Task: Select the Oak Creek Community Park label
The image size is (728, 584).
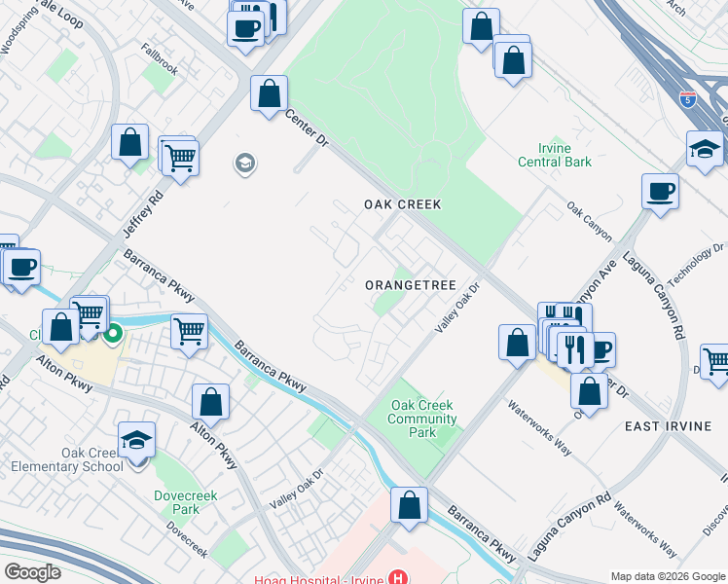Action: pyautogui.click(x=422, y=419)
